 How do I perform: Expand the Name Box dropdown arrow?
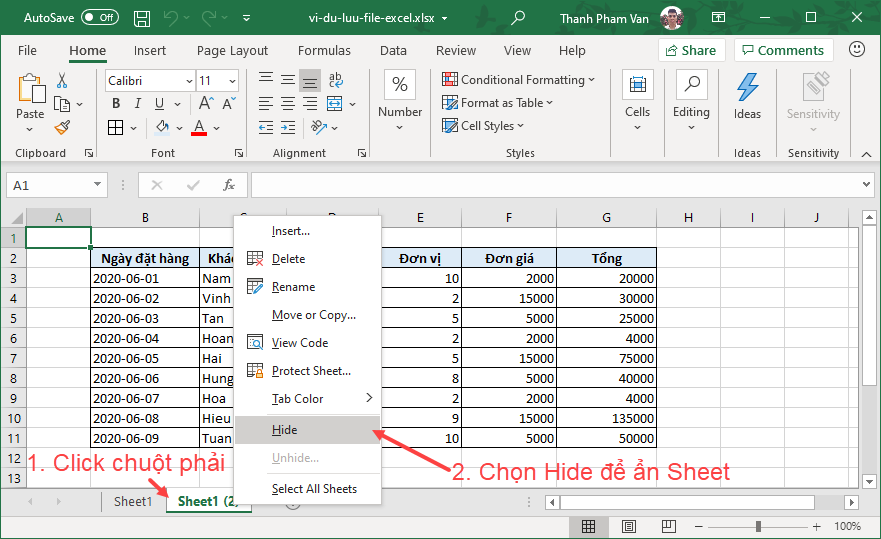point(97,184)
